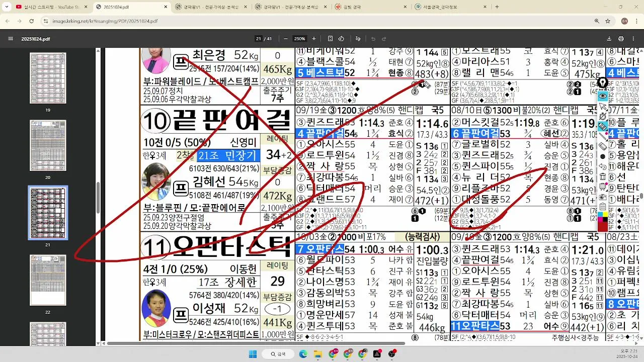Close the 검빛 경마 tab
Screen dimensions: 644x362
tap(405, 7)
